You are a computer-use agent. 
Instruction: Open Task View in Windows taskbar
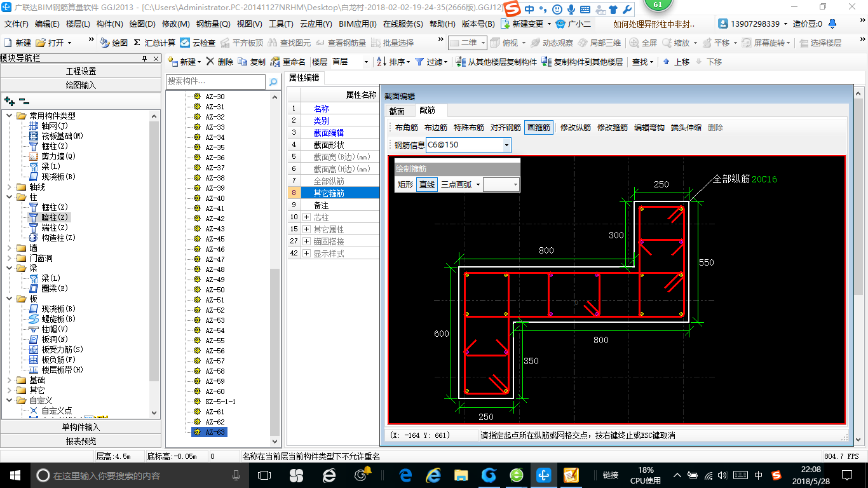tap(264, 475)
